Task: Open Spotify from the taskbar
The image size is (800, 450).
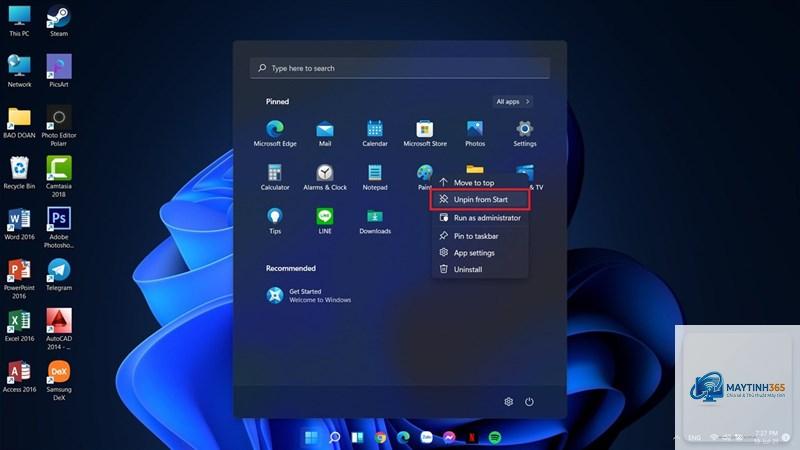Action: click(495, 437)
